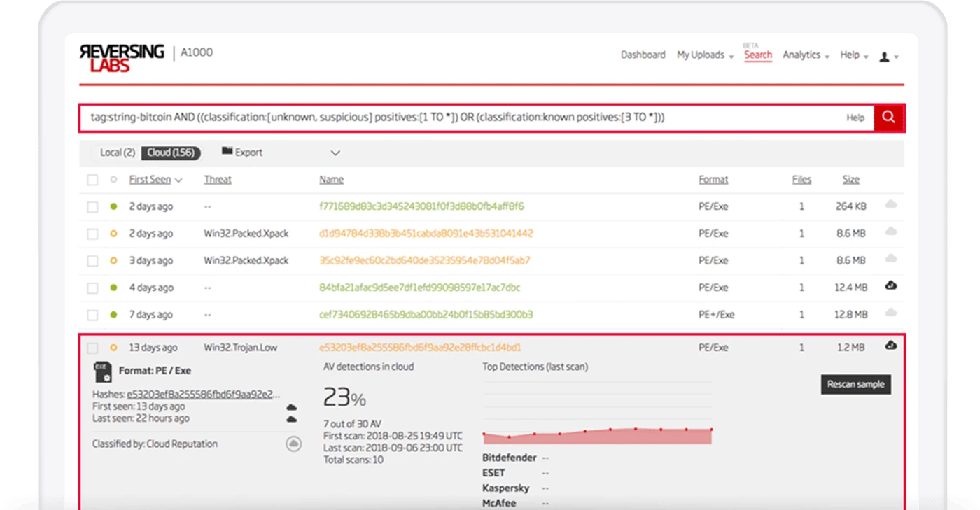Screen dimensions: 980x510
Task: Check the box for e53203ef row
Action: 92,348
